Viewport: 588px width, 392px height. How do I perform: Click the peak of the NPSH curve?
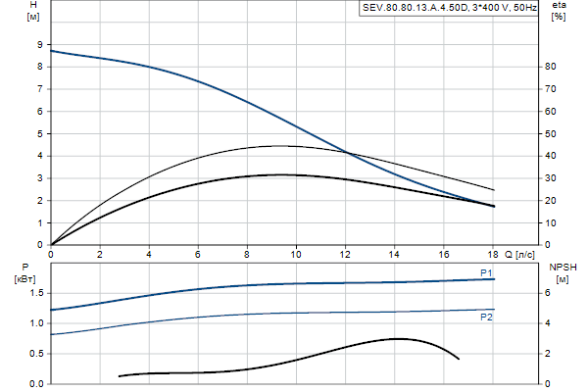click(398, 338)
